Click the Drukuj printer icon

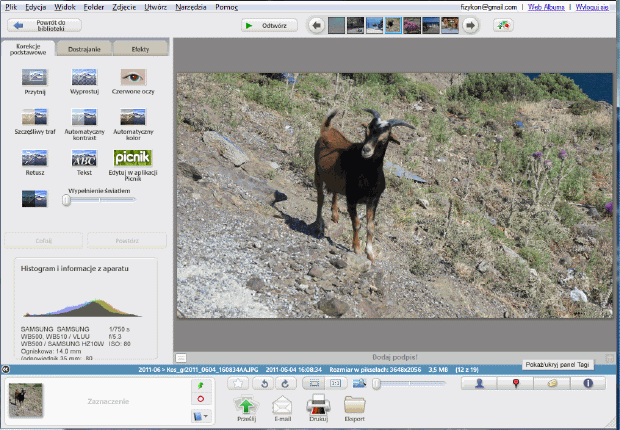(318, 405)
